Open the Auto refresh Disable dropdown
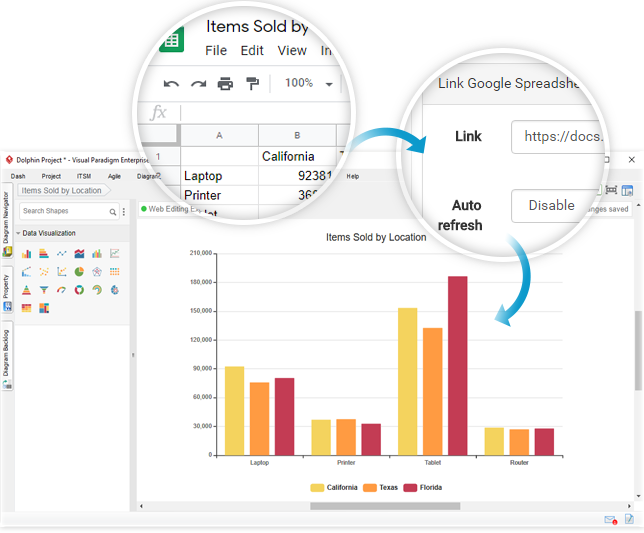 click(x=554, y=206)
